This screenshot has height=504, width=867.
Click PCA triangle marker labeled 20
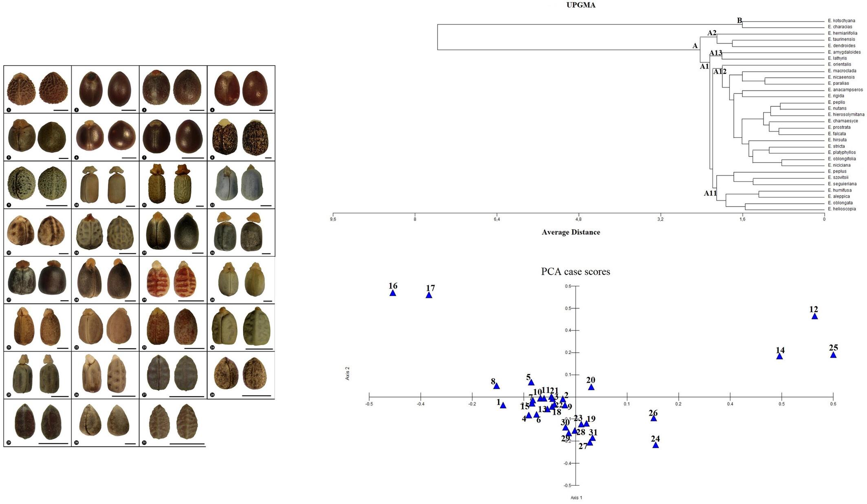pyautogui.click(x=591, y=387)
